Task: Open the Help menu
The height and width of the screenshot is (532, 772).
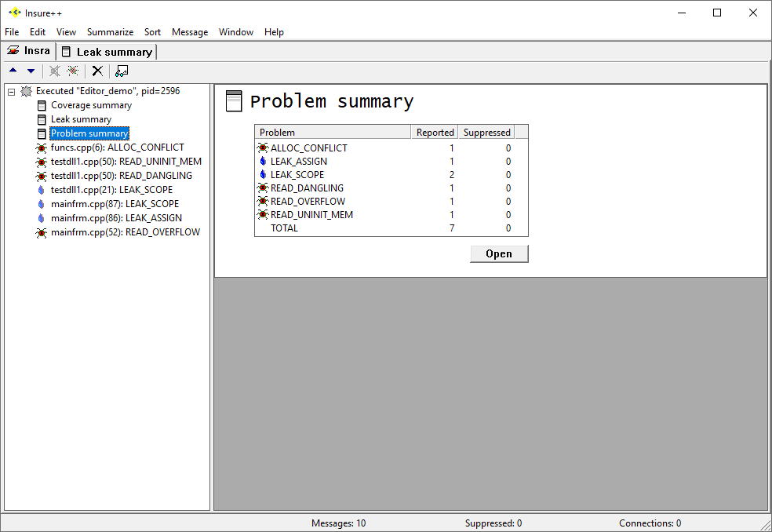Action: [274, 32]
